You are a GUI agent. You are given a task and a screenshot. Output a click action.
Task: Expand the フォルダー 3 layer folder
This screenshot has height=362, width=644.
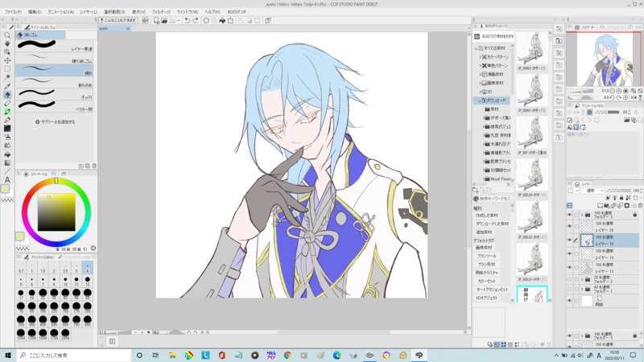582,215
